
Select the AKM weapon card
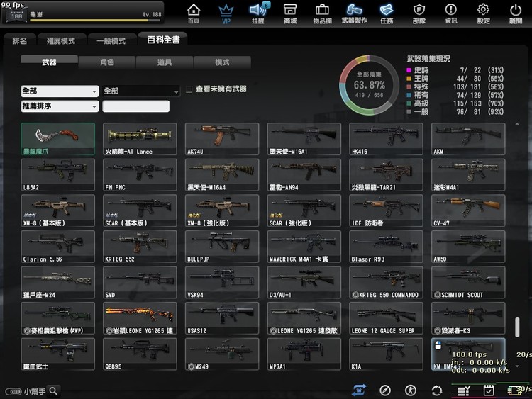[x=469, y=139]
